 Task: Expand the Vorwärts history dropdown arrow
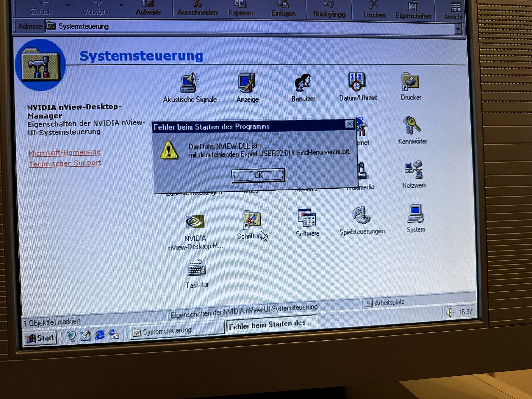pyautogui.click(x=121, y=5)
